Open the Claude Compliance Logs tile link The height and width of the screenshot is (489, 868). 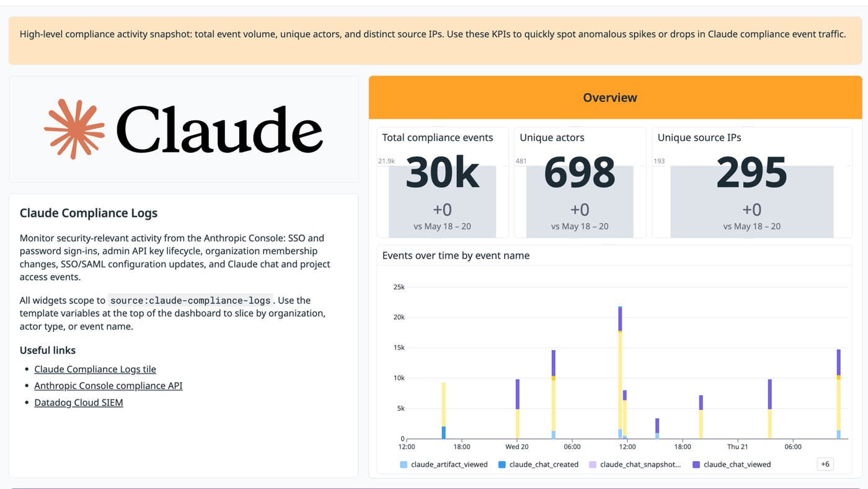pos(95,369)
